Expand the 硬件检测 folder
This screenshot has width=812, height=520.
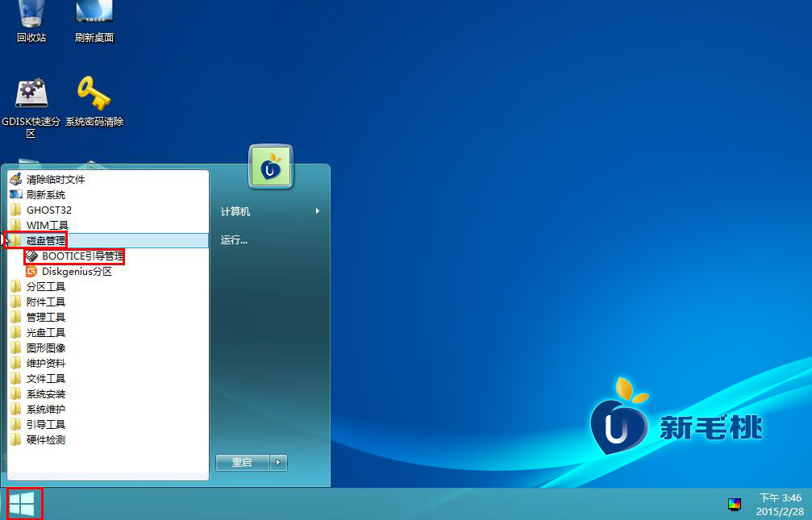pyautogui.click(x=108, y=439)
